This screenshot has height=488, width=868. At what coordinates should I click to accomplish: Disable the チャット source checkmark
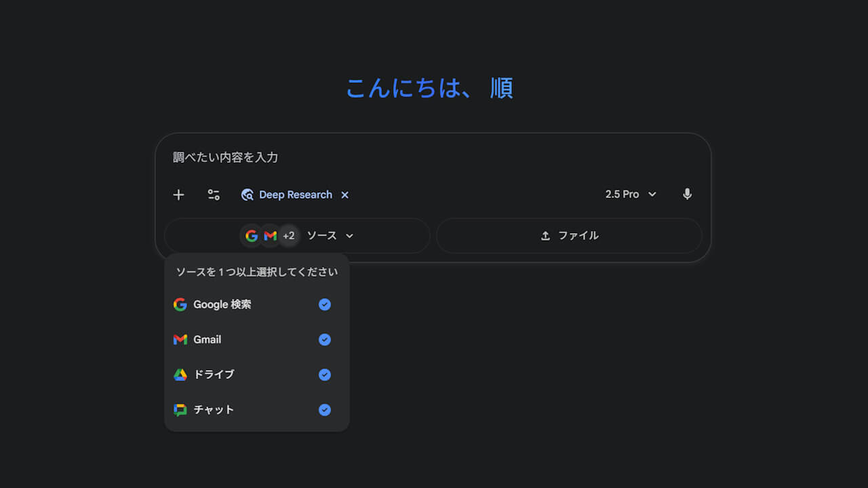pyautogui.click(x=325, y=410)
